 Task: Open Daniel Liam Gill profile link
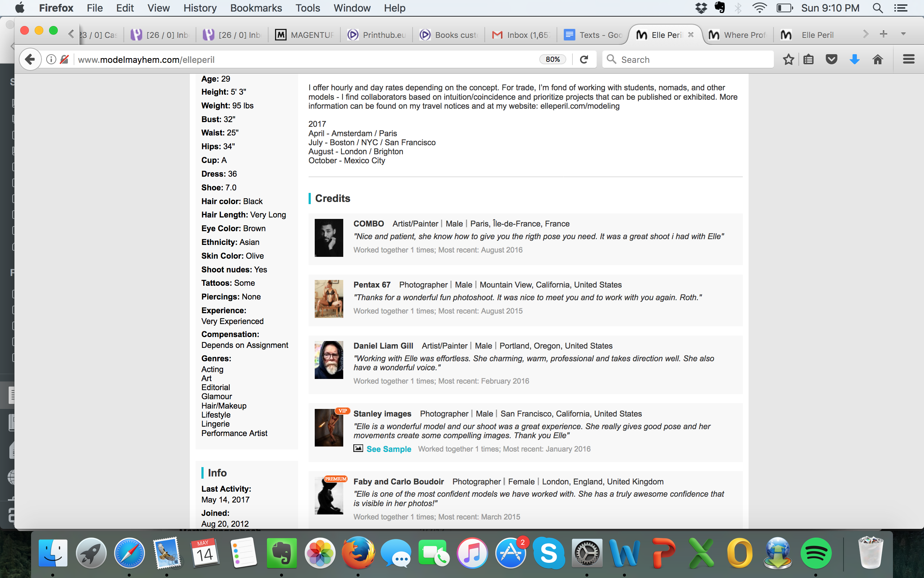point(383,346)
